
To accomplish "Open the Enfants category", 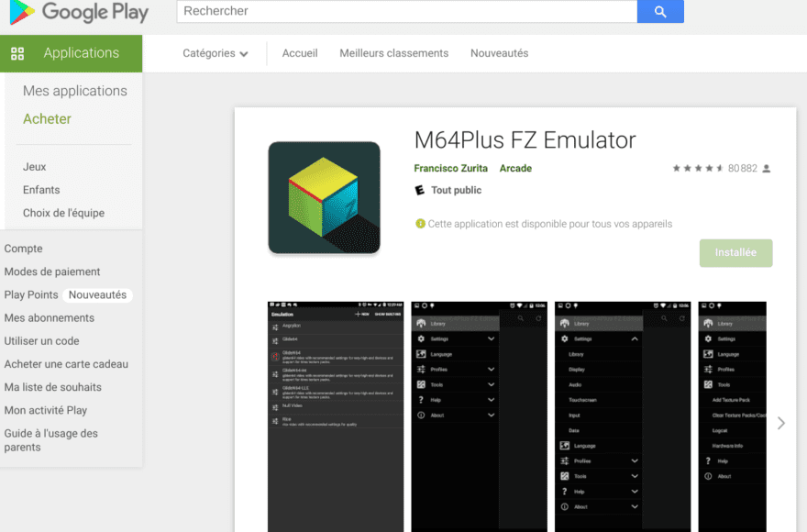I will pos(41,190).
